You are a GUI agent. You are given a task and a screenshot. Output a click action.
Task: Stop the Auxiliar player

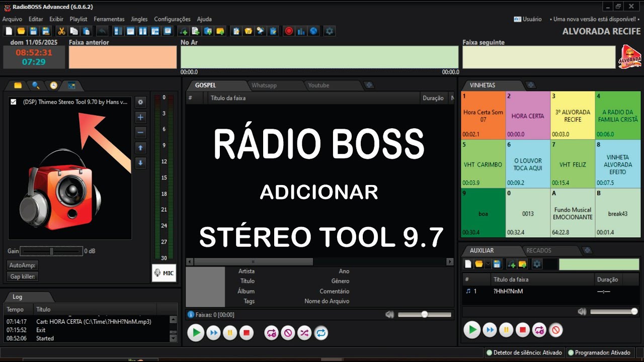pyautogui.click(x=523, y=330)
